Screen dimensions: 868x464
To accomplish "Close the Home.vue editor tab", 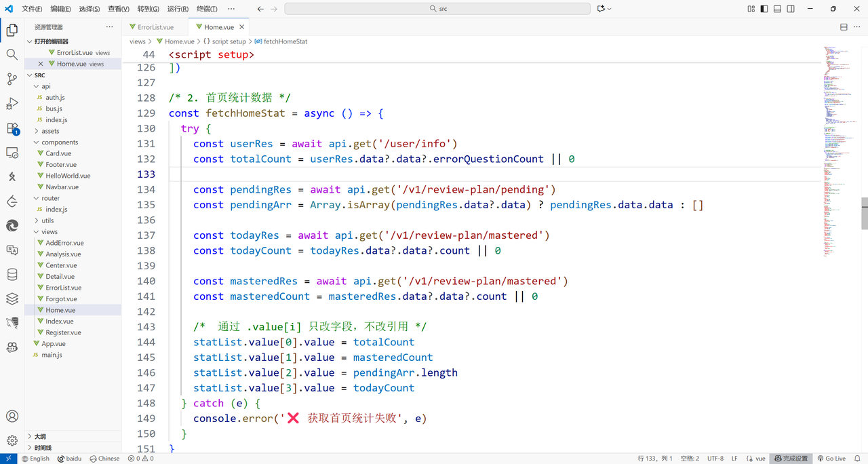I will 242,27.
